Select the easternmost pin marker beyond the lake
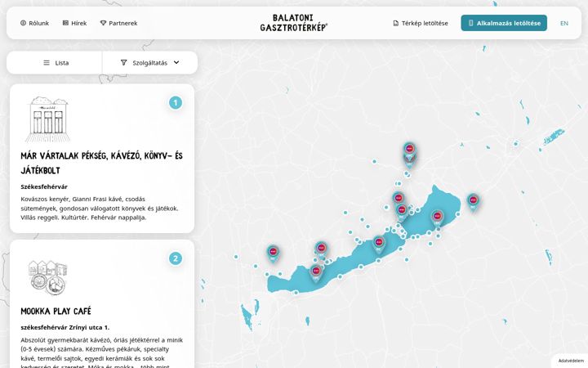The image size is (588, 368). tap(473, 202)
